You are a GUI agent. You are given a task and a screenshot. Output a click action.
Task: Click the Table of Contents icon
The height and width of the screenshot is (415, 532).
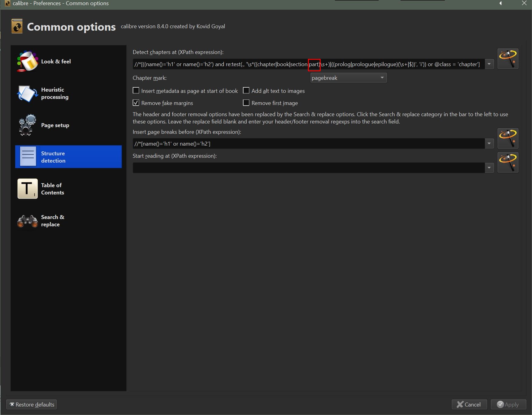tap(27, 189)
